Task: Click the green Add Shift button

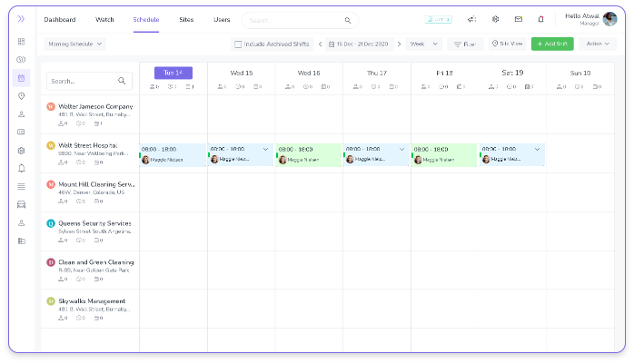Action: pos(552,44)
